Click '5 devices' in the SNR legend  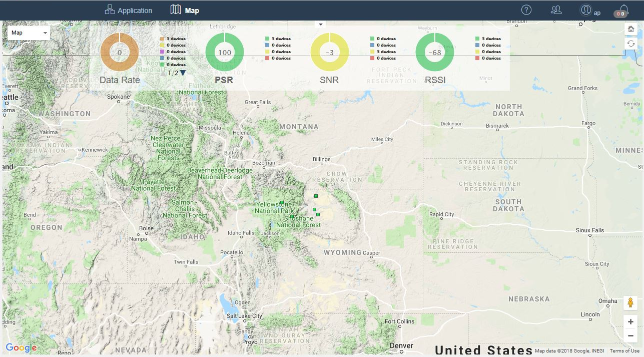[x=386, y=52]
